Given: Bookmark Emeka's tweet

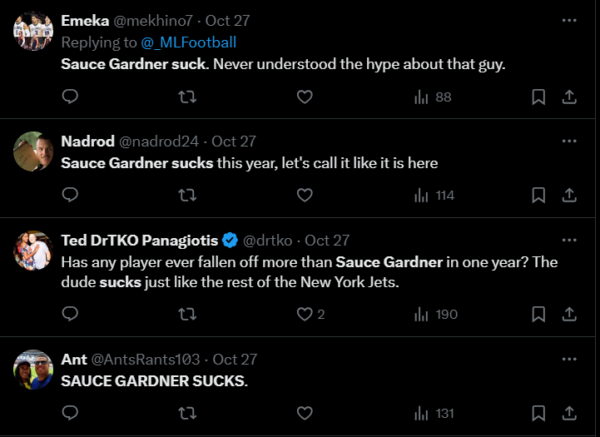Looking at the screenshot, I should pos(538,97).
